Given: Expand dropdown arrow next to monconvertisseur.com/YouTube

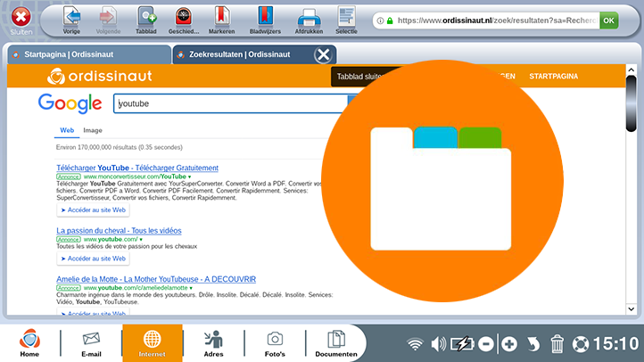Looking at the screenshot, I should point(189,177).
